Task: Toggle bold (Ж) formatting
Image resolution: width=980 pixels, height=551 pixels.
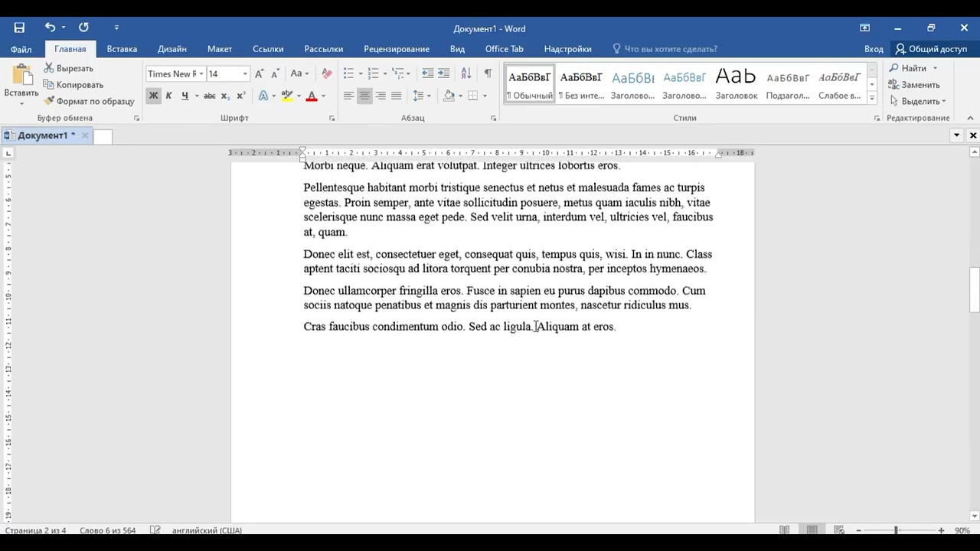Action: tap(153, 96)
